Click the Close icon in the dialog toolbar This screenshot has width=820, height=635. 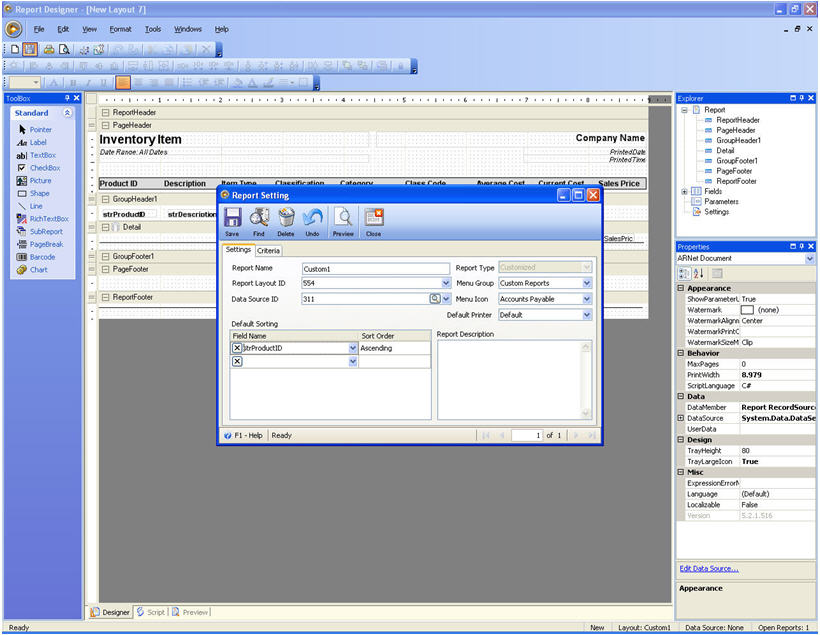(x=373, y=220)
